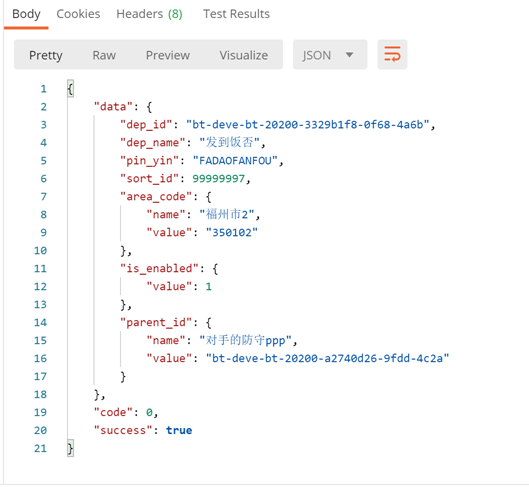Switch to the Cookies tab

[x=78, y=14]
